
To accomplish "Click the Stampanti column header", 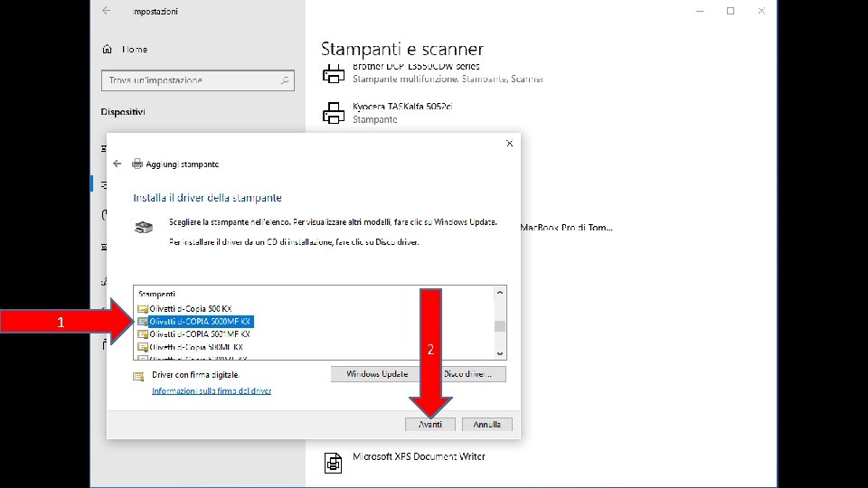I will click(x=156, y=294).
